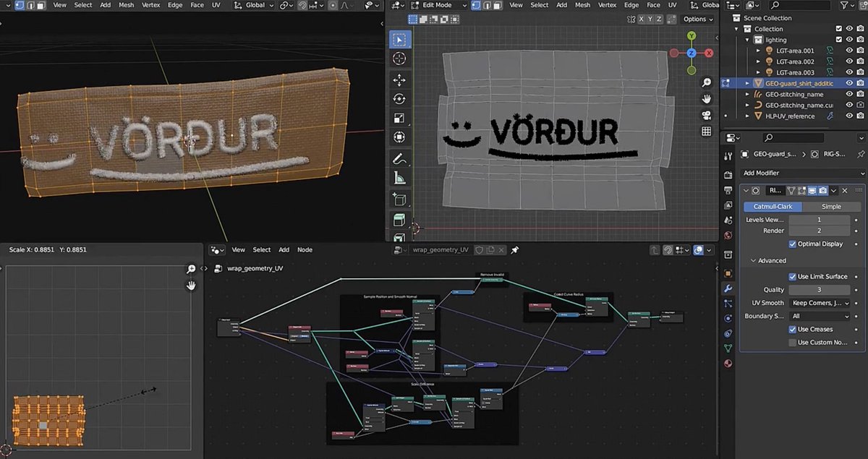This screenshot has width=868, height=459.
Task: Click the zoom magnifier in UV editor
Action: pyautogui.click(x=191, y=269)
